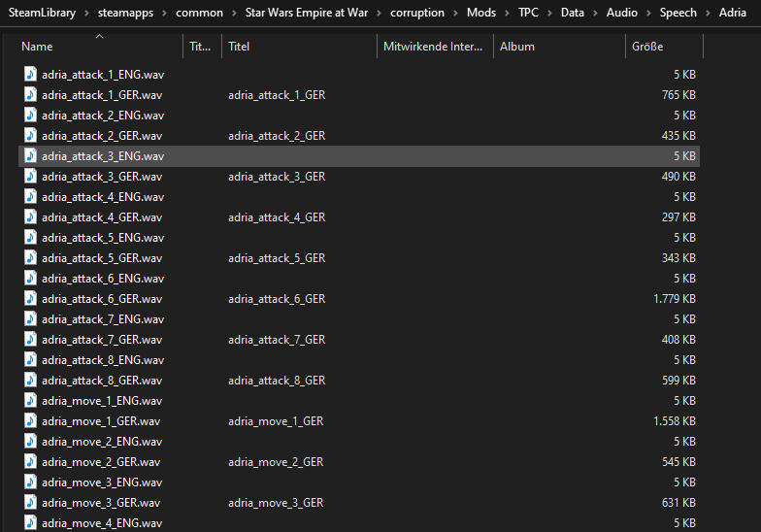Select the icon for adria_attack_4_ENG.wav

[30, 196]
